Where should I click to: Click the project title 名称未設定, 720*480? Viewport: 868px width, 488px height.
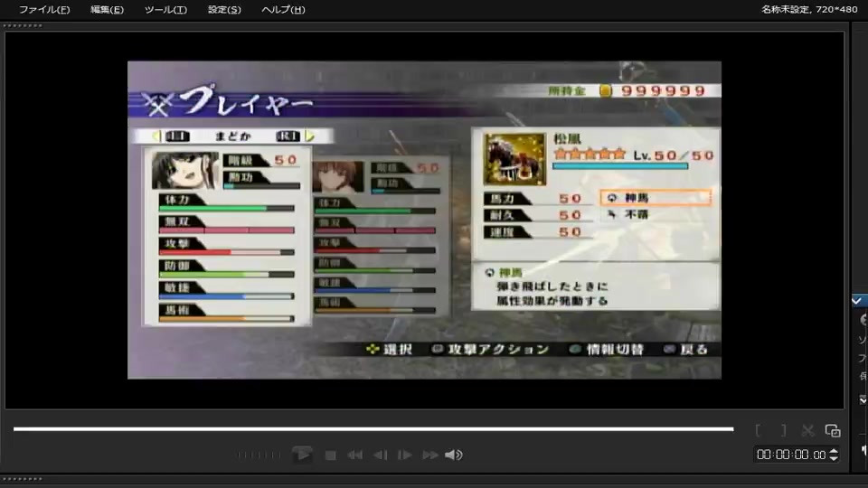pyautogui.click(x=809, y=9)
